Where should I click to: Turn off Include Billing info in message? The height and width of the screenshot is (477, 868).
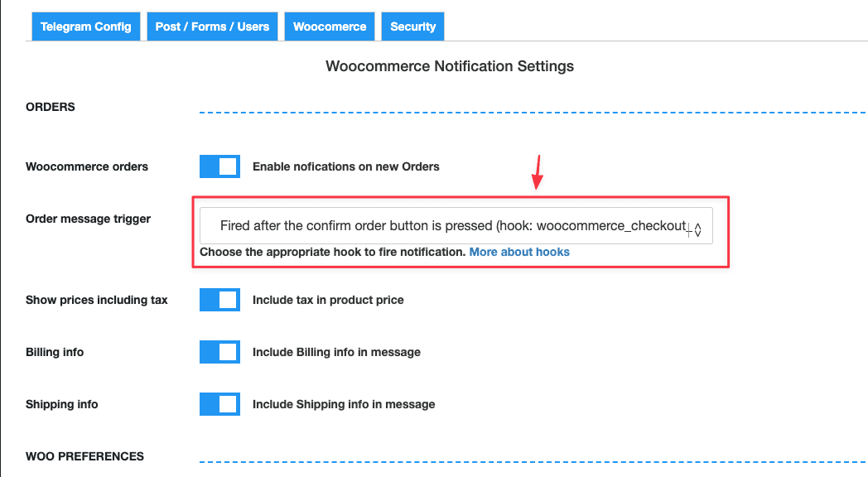point(219,351)
